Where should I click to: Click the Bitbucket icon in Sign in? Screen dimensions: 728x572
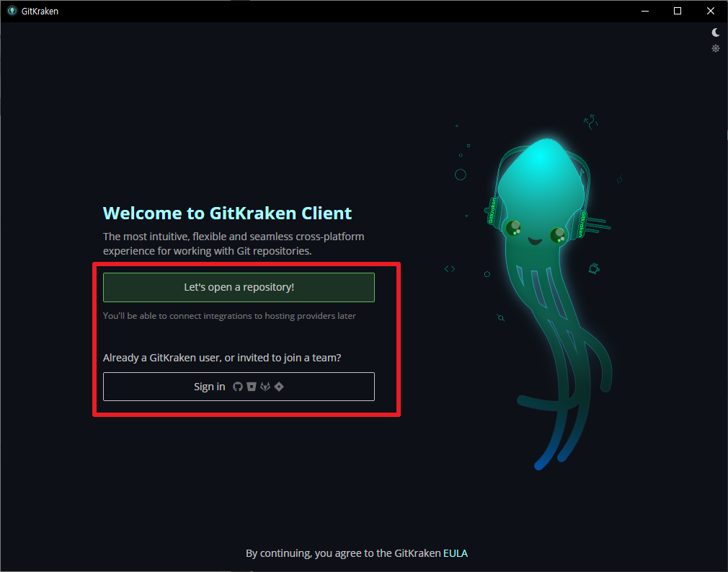tap(251, 387)
